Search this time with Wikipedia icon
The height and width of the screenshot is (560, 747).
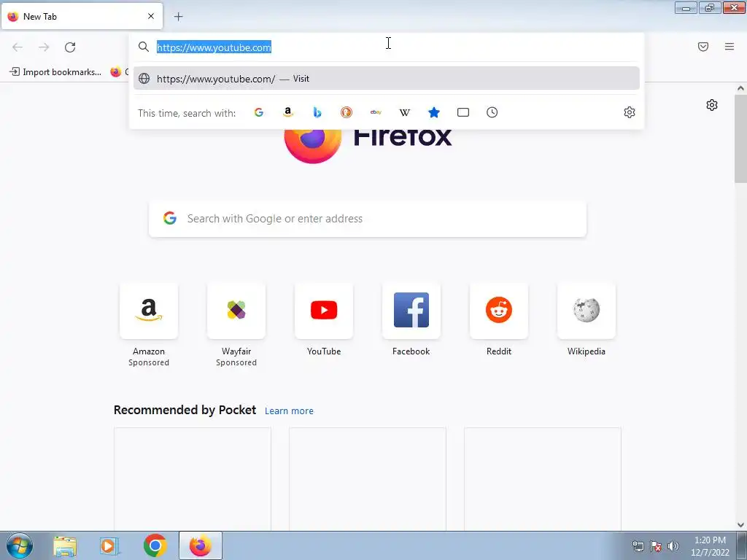coord(404,112)
